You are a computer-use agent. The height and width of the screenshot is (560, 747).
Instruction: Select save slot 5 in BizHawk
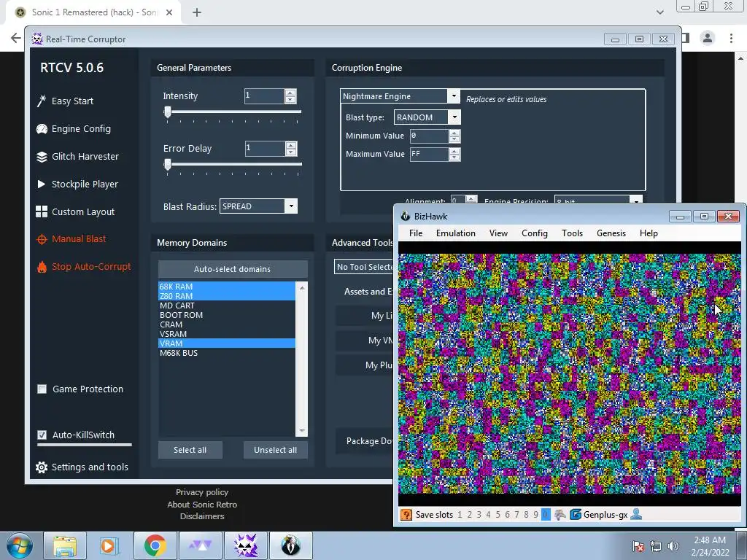pos(498,515)
